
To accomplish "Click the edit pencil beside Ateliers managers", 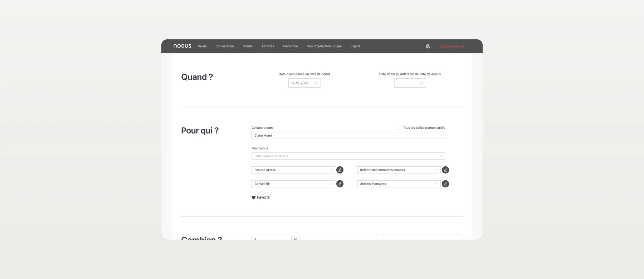I will [445, 184].
